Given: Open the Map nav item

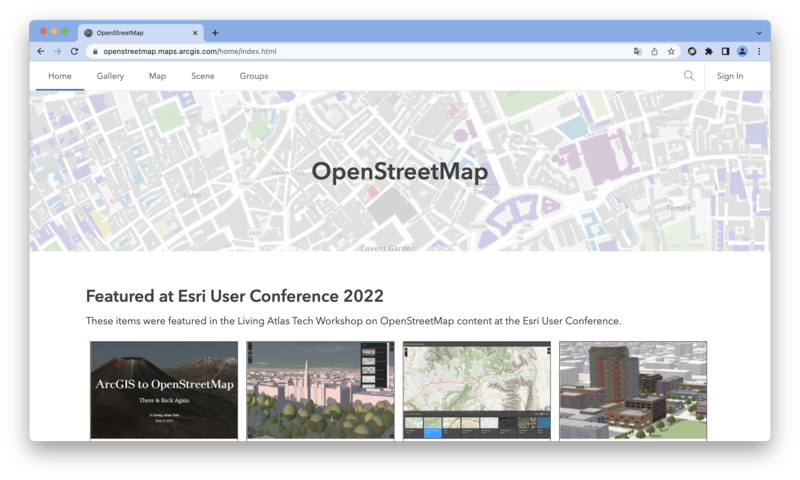Looking at the screenshot, I should (157, 76).
